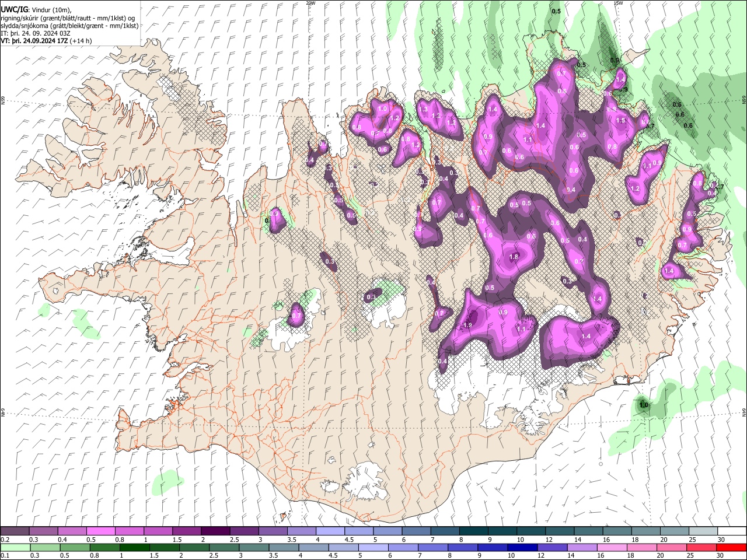Click the 'IT: þri. 24. 09. 2024 03Z' line

(x=36, y=33)
